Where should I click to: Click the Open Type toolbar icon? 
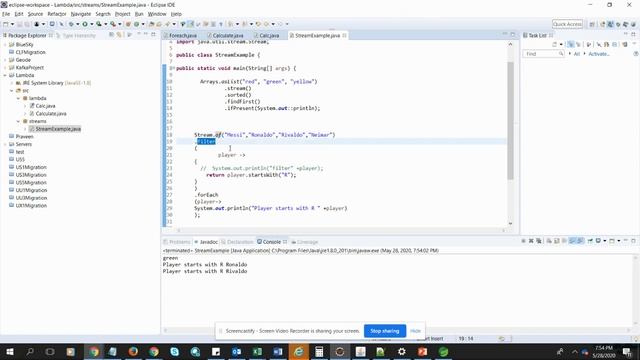(151, 24)
